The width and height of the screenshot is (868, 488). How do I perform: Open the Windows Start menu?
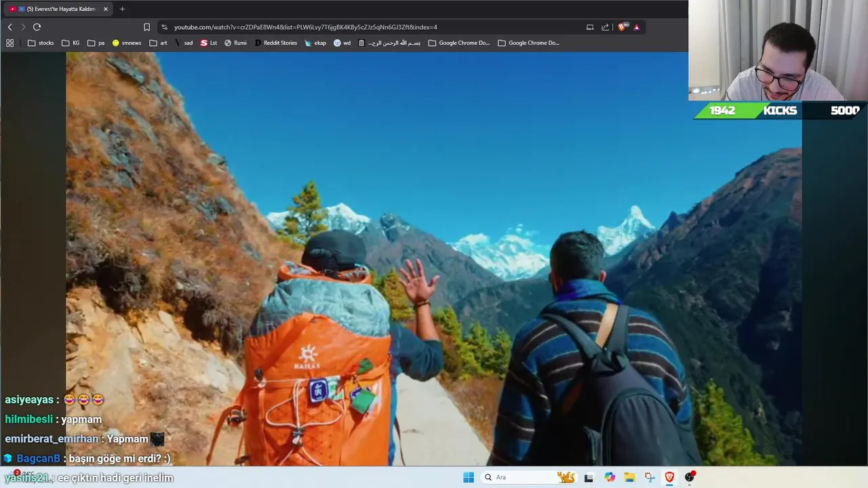point(469,477)
